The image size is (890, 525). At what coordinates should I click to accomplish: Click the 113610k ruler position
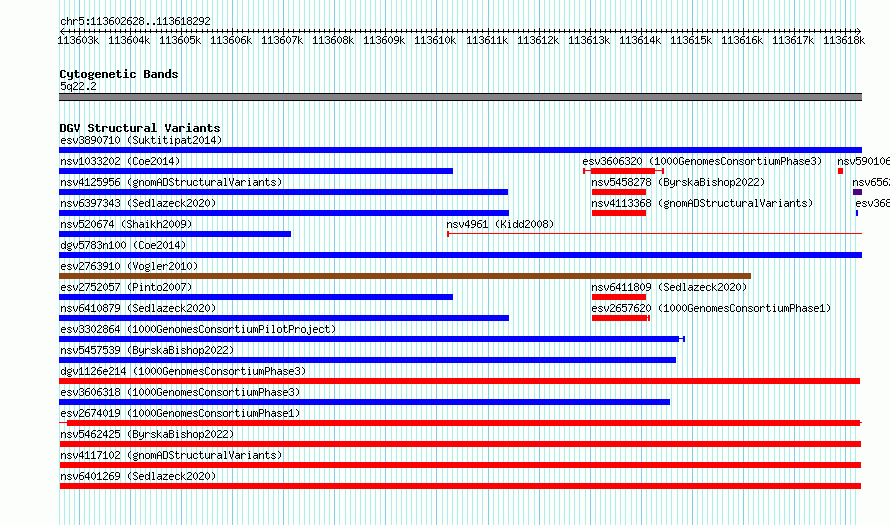coord(435,40)
